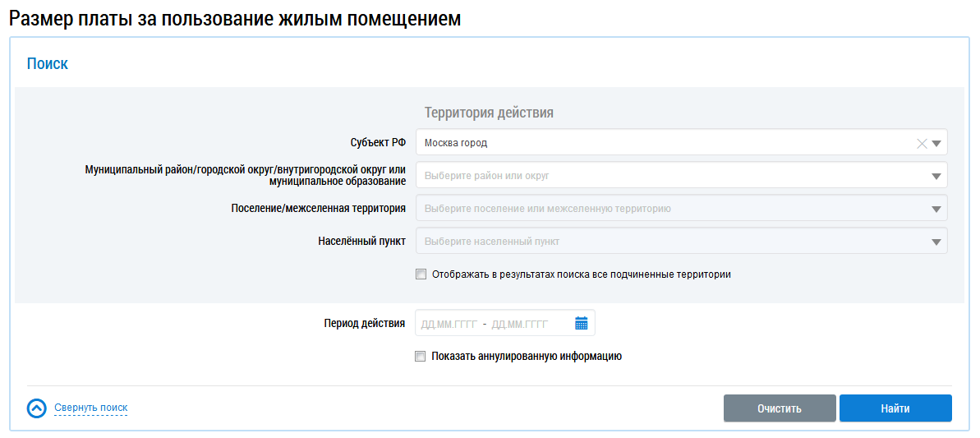Click the Москва город text in Субъект РФ
This screenshot has height=438, width=980.
pyautogui.click(x=456, y=143)
